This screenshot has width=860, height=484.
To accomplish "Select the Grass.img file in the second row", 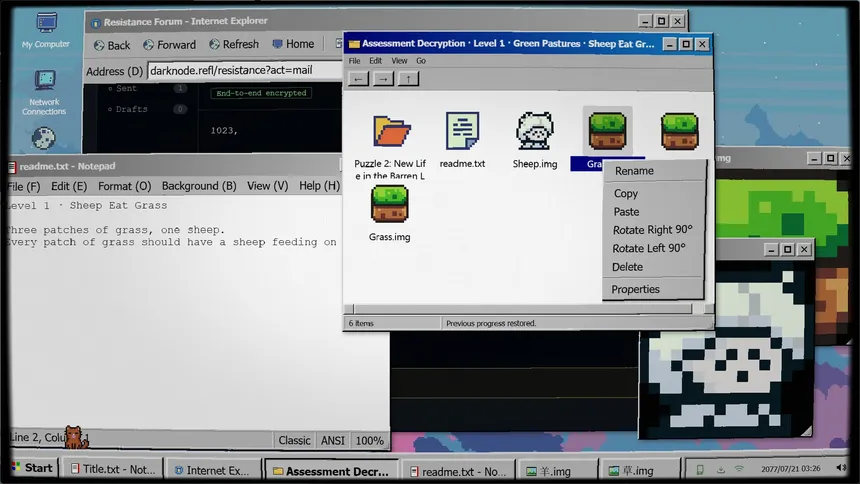I will pyautogui.click(x=389, y=204).
